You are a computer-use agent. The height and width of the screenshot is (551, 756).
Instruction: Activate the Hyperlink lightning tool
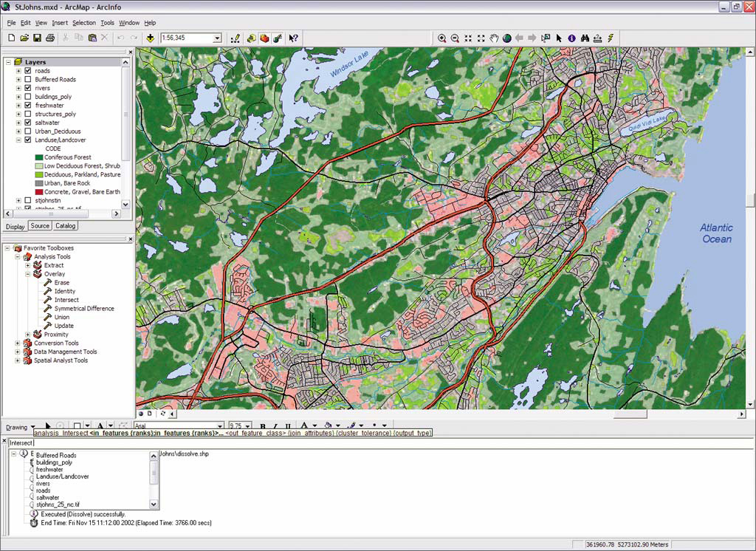click(611, 38)
